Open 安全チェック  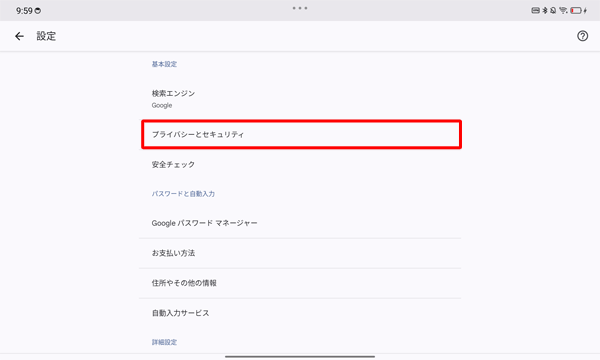coord(300,165)
